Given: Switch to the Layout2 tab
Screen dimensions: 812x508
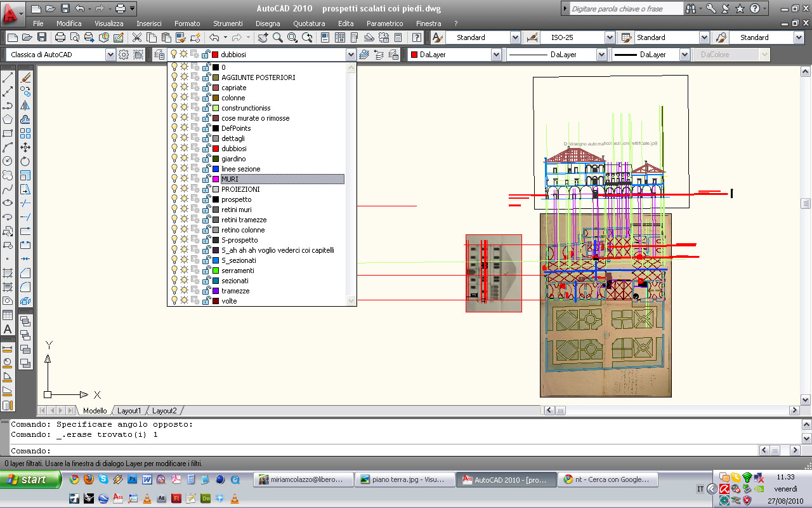Looking at the screenshot, I should [164, 411].
